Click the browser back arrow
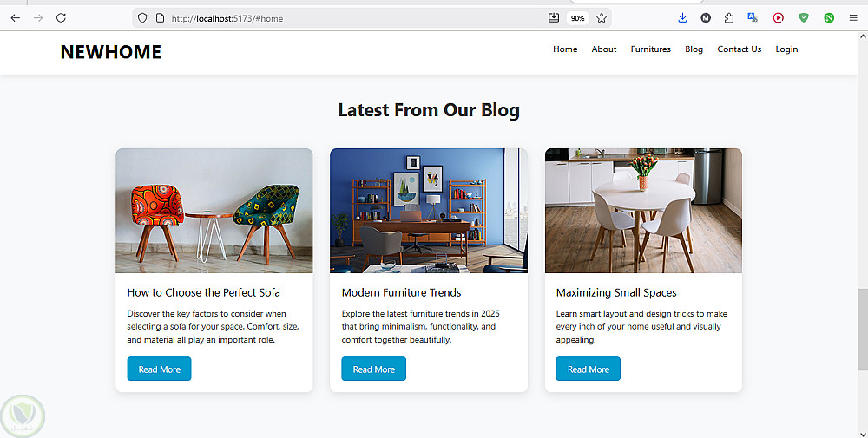The height and width of the screenshot is (438, 868). click(x=15, y=17)
